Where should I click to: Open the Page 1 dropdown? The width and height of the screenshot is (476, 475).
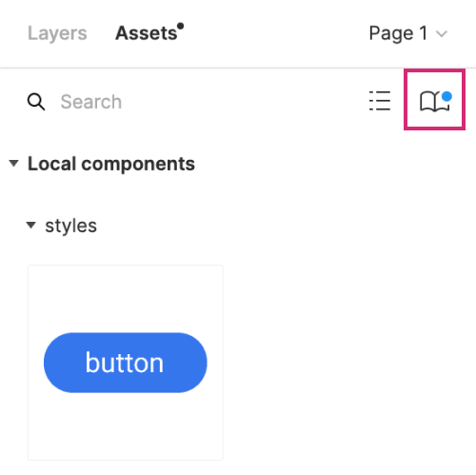pyautogui.click(x=408, y=33)
